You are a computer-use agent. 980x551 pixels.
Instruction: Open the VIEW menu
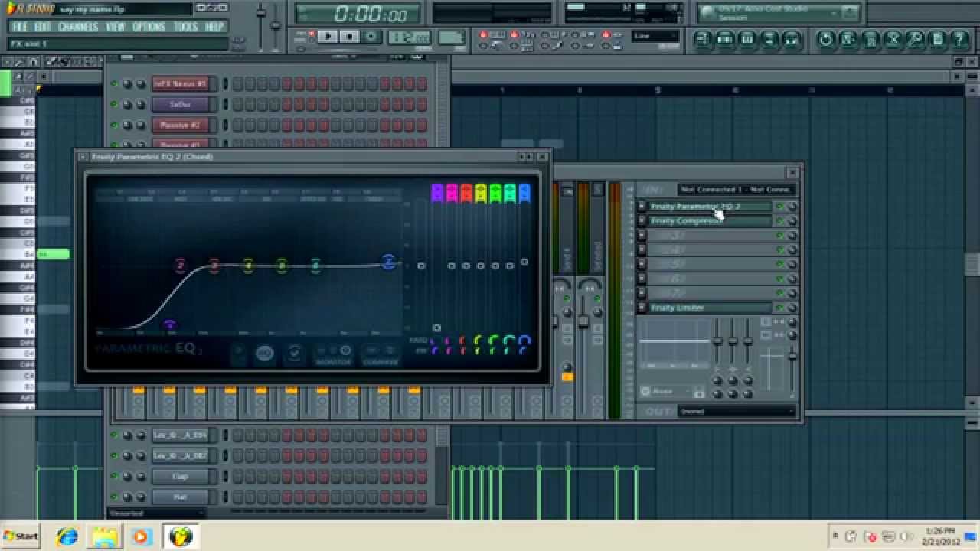point(116,27)
